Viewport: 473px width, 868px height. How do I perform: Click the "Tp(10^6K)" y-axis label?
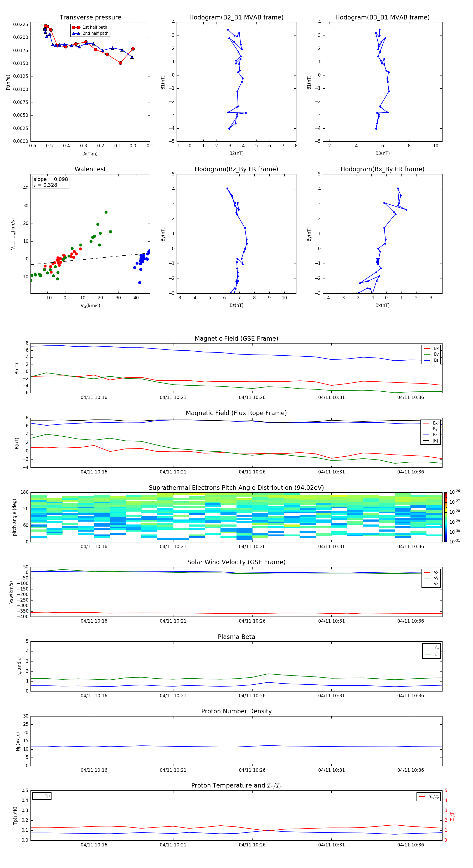point(15,815)
